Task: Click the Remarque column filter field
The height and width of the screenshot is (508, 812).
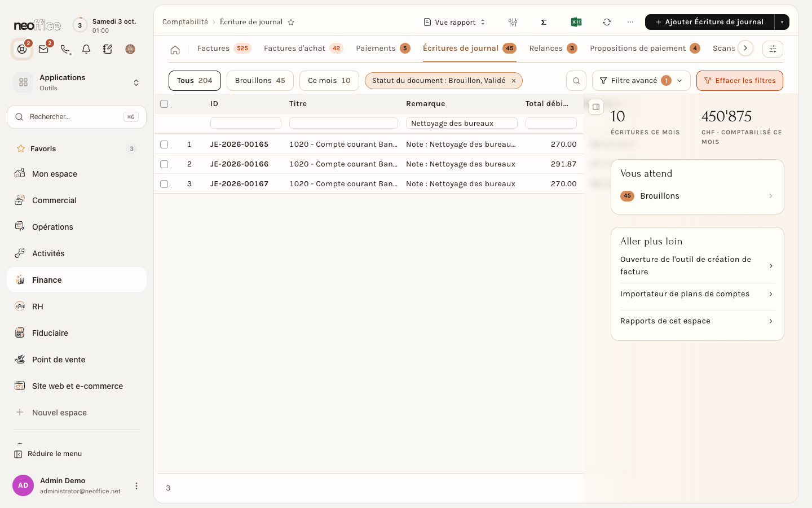Action: coord(462,123)
